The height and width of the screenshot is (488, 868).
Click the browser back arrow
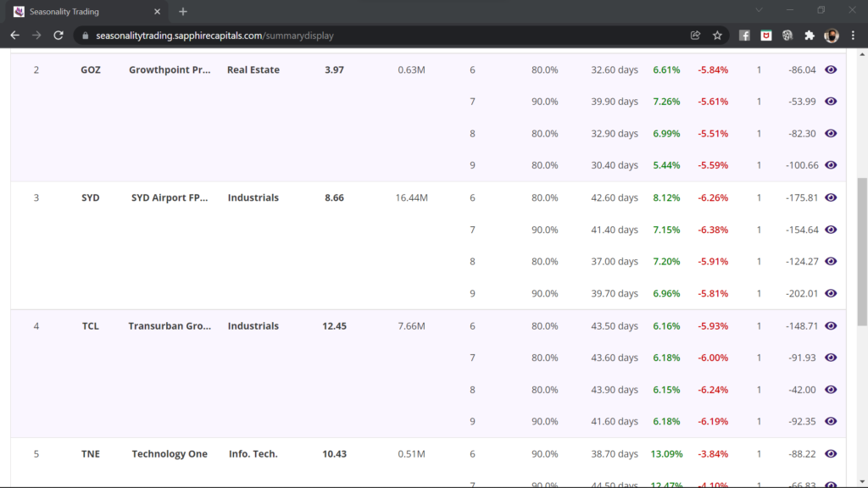pos(14,36)
